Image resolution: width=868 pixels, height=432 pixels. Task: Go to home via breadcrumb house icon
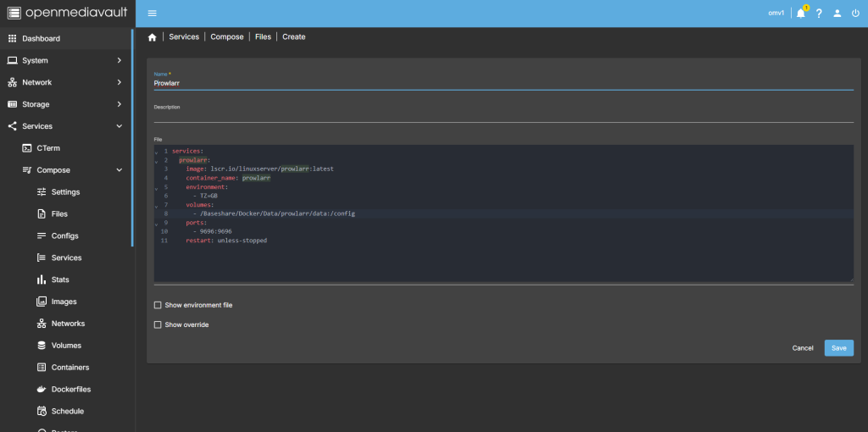(153, 37)
